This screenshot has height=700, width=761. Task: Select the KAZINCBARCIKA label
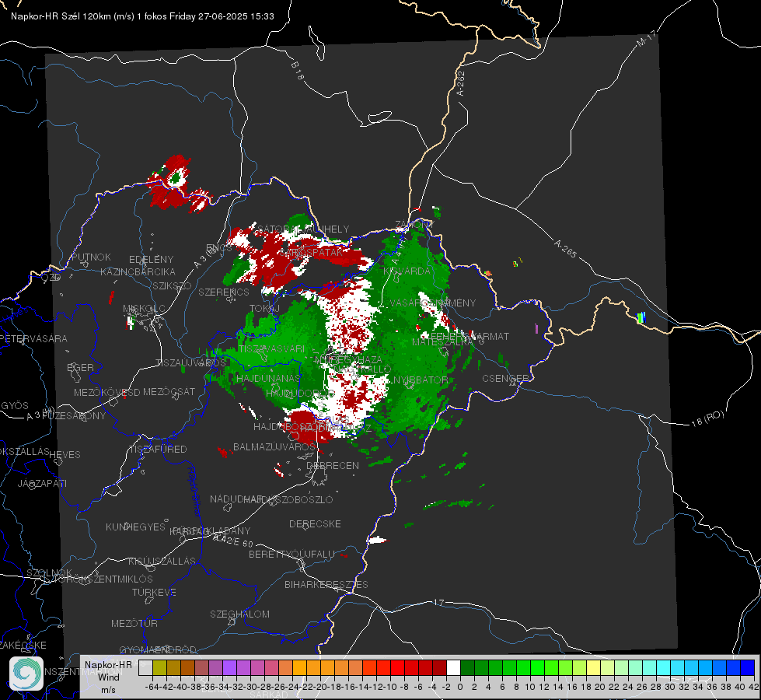coord(138,271)
